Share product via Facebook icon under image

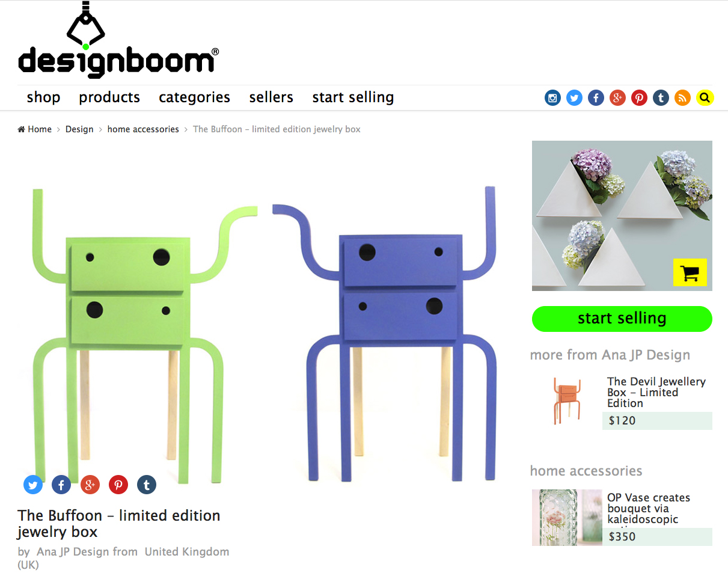coord(61,485)
